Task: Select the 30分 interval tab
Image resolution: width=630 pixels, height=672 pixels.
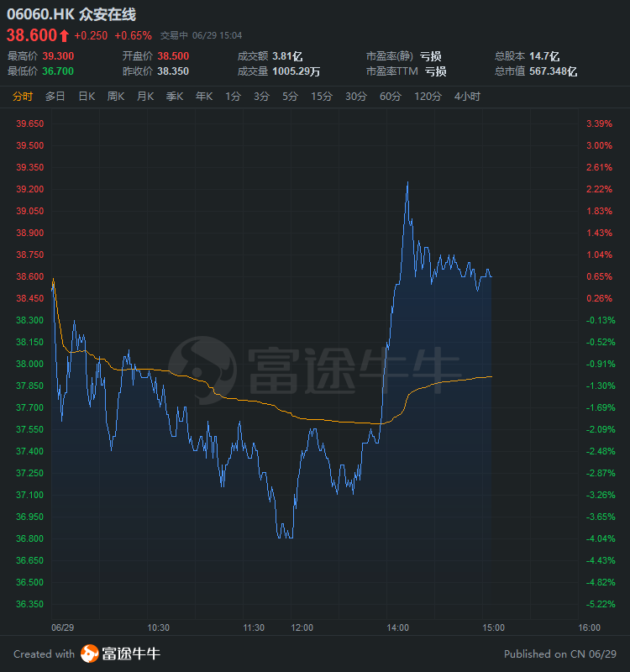Action: (x=355, y=97)
